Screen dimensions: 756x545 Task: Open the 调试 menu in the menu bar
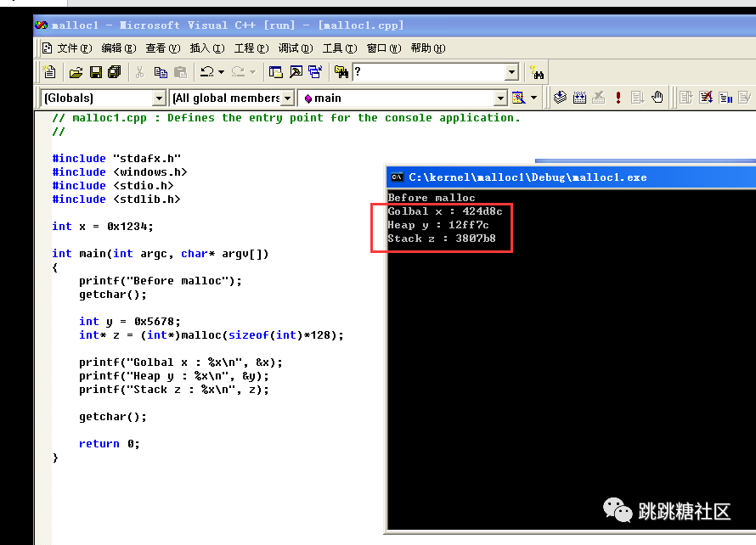296,48
